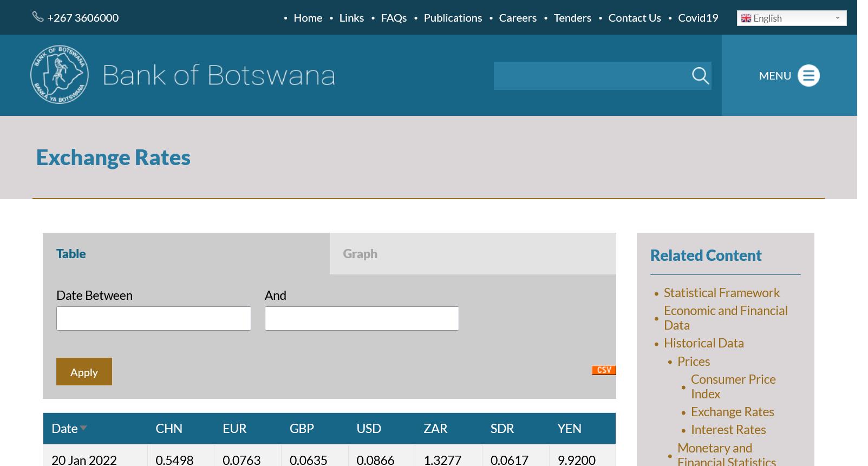The height and width of the screenshot is (466, 868).
Task: Open the Publications menu item
Action: tap(453, 18)
